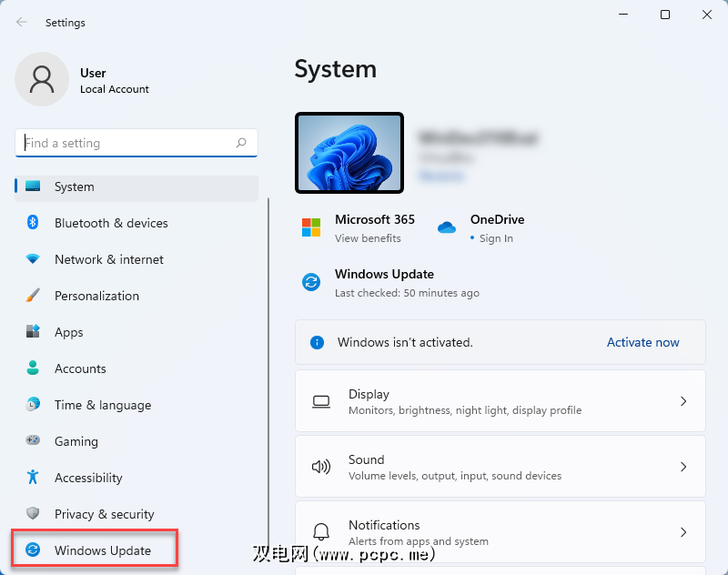Go to Network & internet
Screen dimensions: 728x575
136,259
